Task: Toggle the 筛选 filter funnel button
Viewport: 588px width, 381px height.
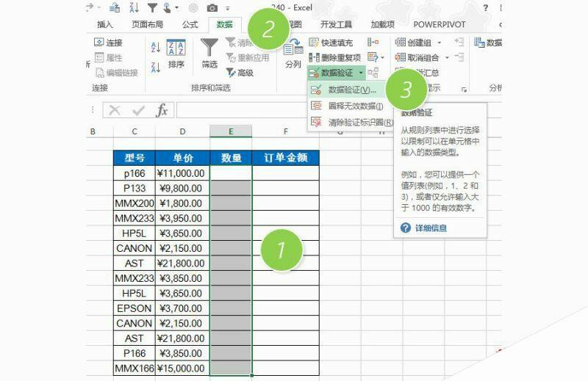Action: coord(209,54)
